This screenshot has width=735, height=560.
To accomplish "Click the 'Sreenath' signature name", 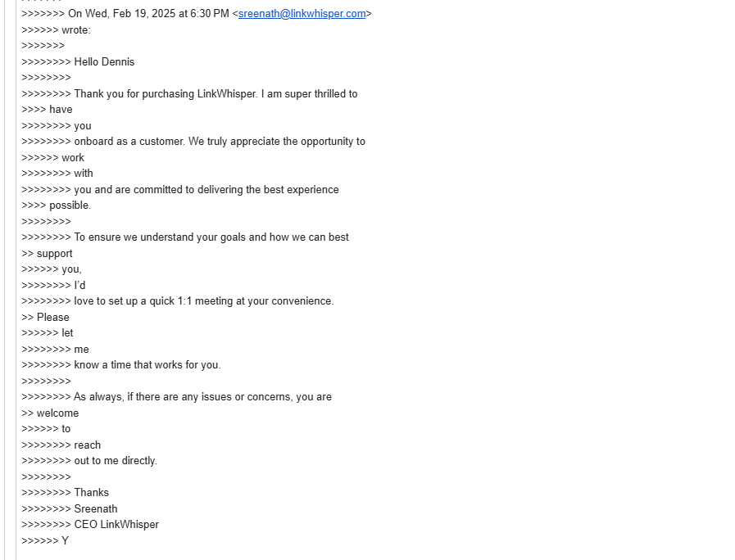I will point(96,509).
